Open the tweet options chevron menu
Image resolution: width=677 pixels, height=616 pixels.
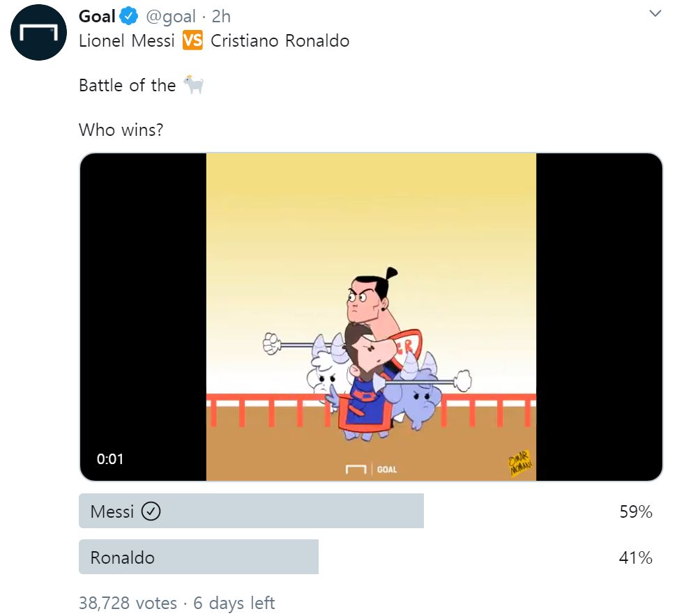(655, 14)
